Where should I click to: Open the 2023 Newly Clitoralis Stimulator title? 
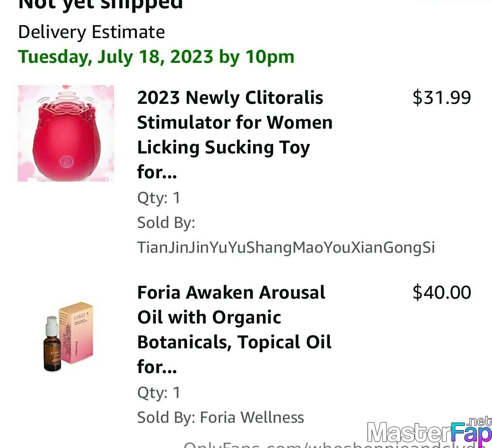(235, 135)
